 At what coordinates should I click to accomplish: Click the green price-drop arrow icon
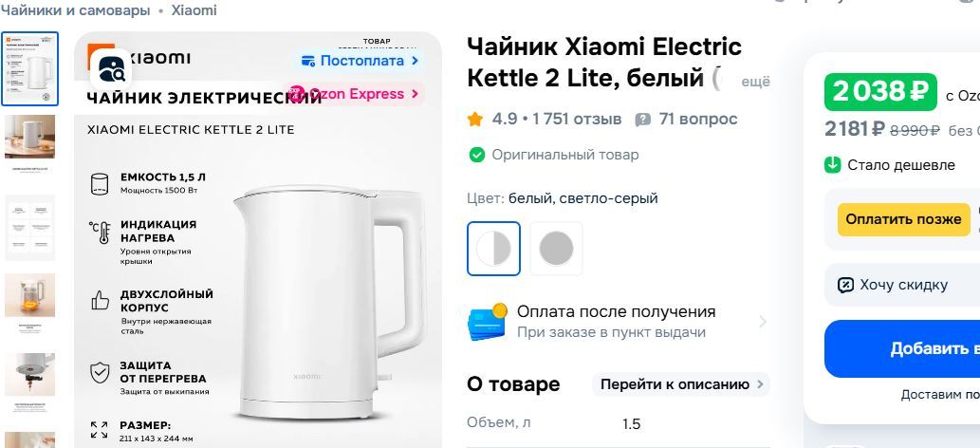[x=833, y=165]
